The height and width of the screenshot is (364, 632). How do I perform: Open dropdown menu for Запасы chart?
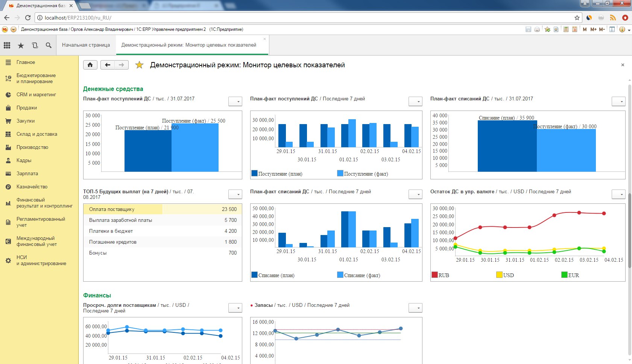point(415,308)
